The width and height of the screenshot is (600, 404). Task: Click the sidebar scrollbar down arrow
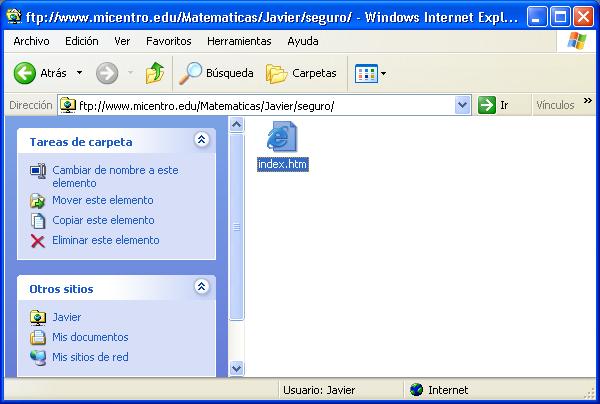[x=237, y=368]
